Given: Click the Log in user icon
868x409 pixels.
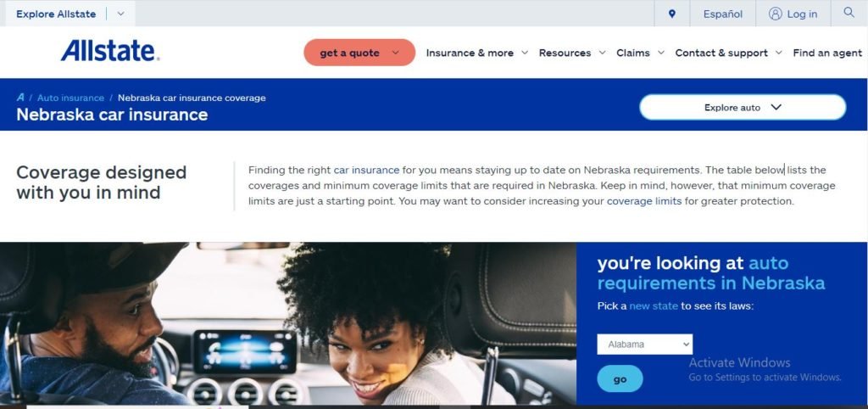Looking at the screenshot, I should [775, 14].
